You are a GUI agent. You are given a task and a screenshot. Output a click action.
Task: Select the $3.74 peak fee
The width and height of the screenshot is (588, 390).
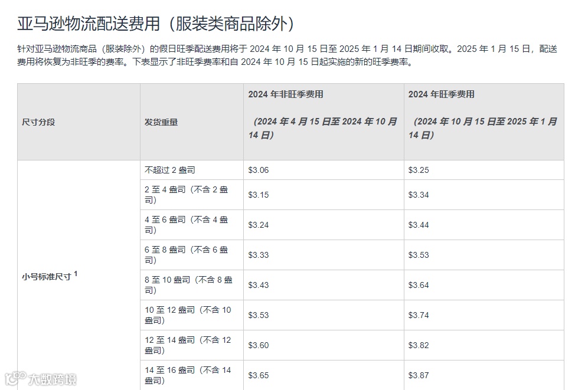point(419,315)
